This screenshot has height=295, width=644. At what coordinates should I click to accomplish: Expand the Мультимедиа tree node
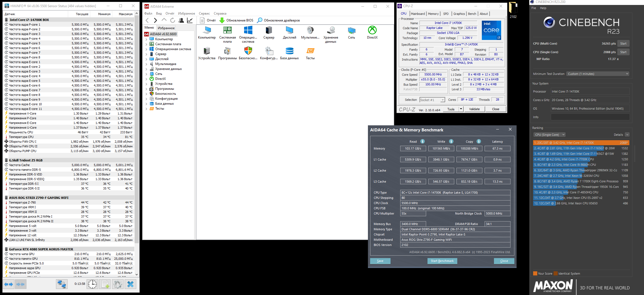point(146,64)
